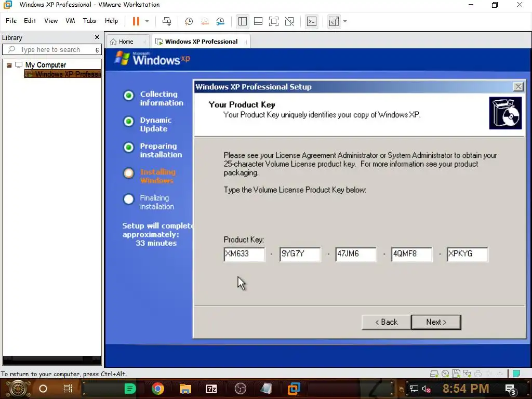Click the tray network icon
Image resolution: width=532 pixels, height=399 pixels.
pos(414,389)
